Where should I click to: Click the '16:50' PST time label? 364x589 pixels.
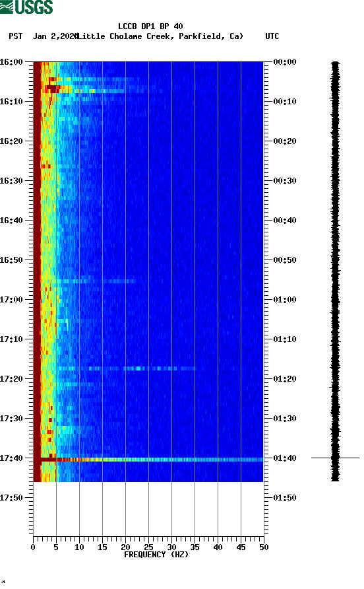(x=11, y=260)
